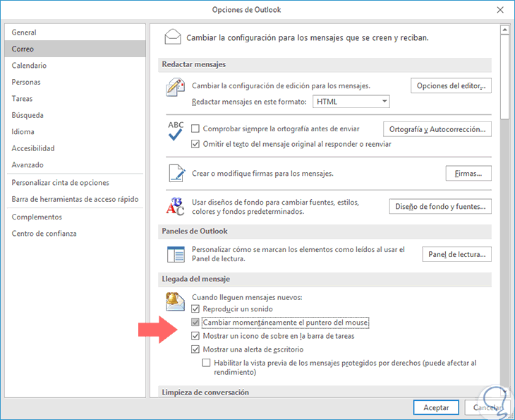Click Opciones del editor button
Image resolution: width=515 pixels, height=420 pixels.
(451, 86)
